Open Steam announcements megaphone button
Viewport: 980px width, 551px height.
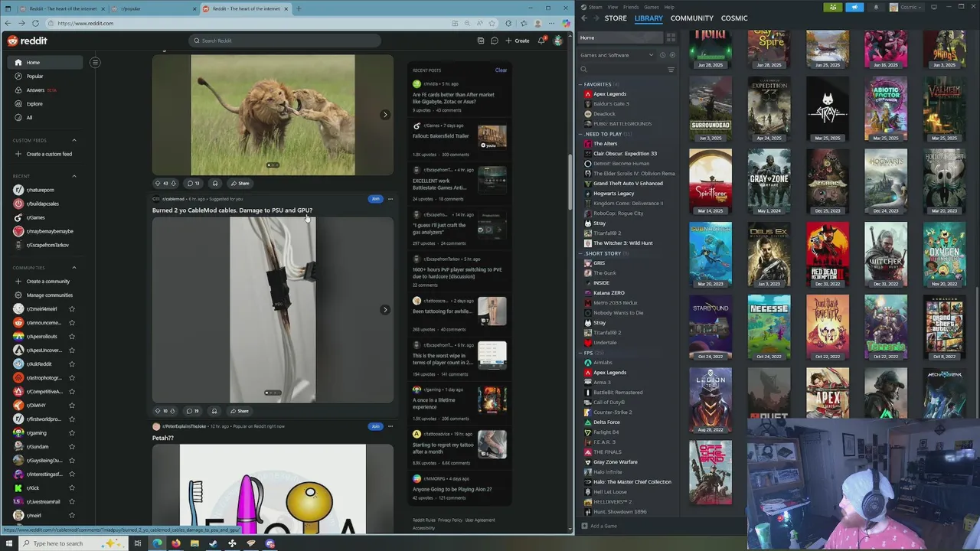[854, 8]
